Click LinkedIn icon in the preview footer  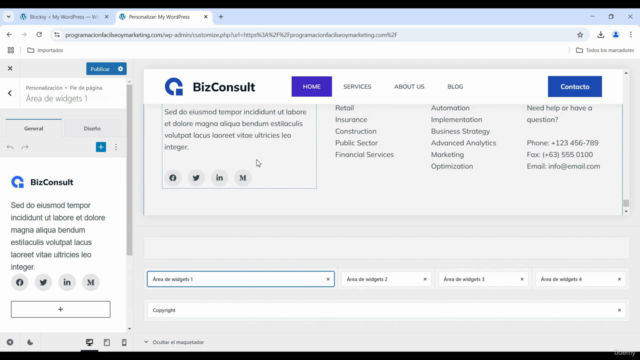click(219, 178)
